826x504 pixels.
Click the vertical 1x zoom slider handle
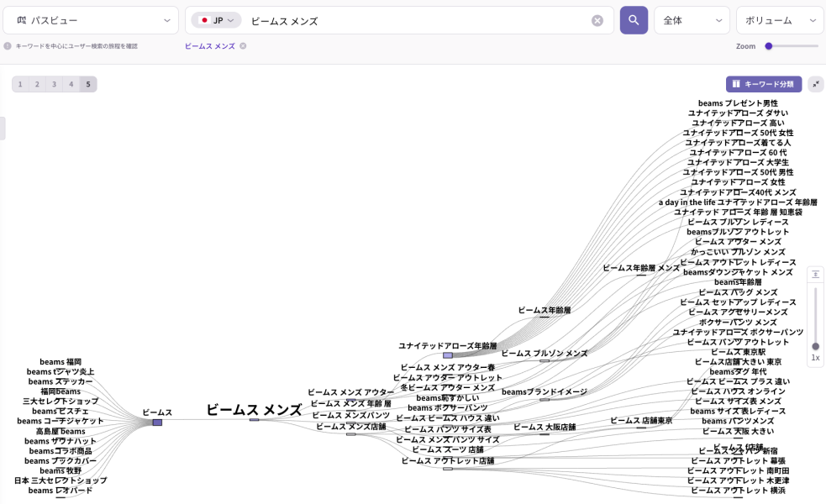[815, 346]
